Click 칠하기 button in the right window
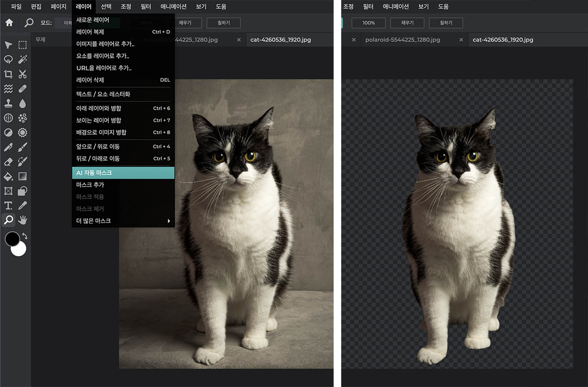Screen dimensions: 588x387 pyautogui.click(x=446, y=23)
